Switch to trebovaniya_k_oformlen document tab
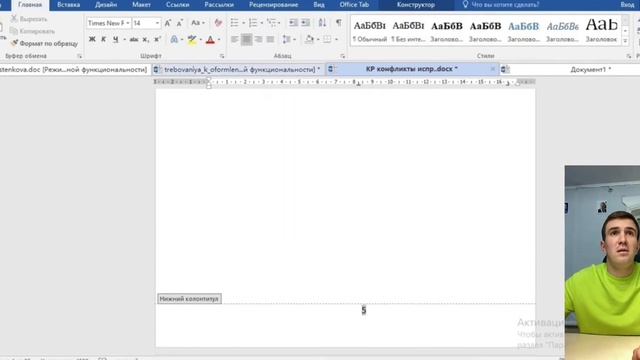The image size is (640, 360). coord(238,70)
